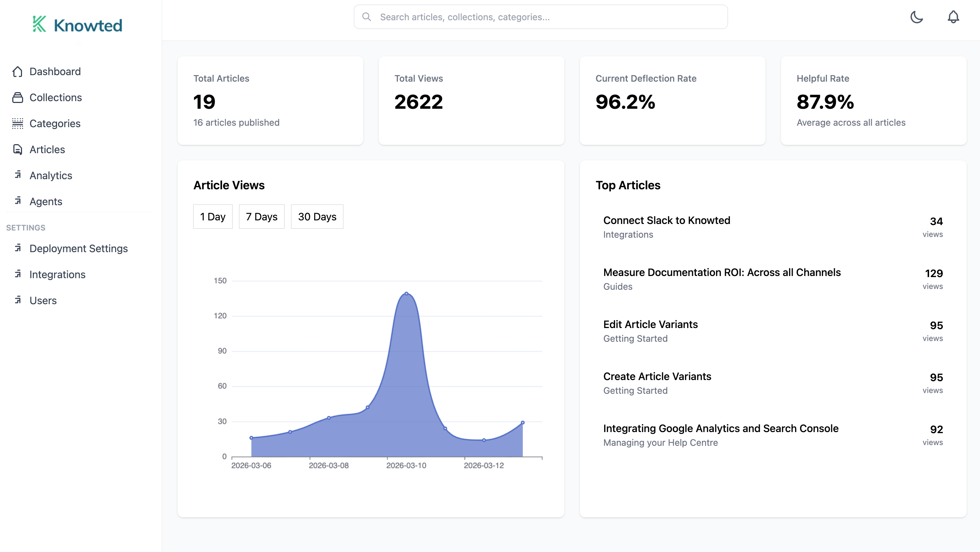Open notifications with the bell icon
This screenshot has height=552, width=980.
click(x=953, y=17)
